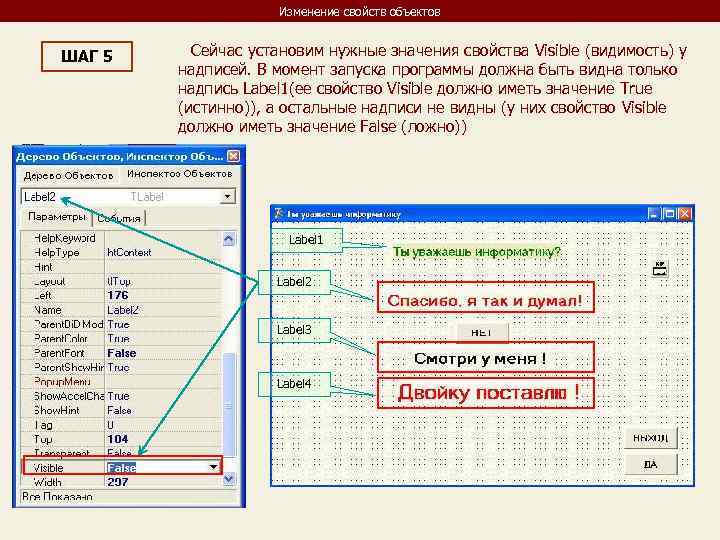720x540 pixels.
Task: Close the Object Inspector window
Action: pyautogui.click(x=233, y=156)
